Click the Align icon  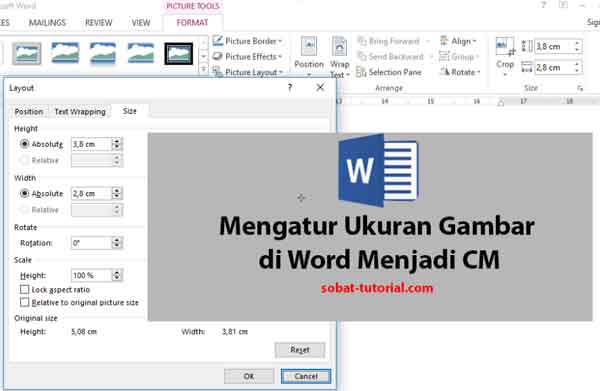click(x=444, y=41)
